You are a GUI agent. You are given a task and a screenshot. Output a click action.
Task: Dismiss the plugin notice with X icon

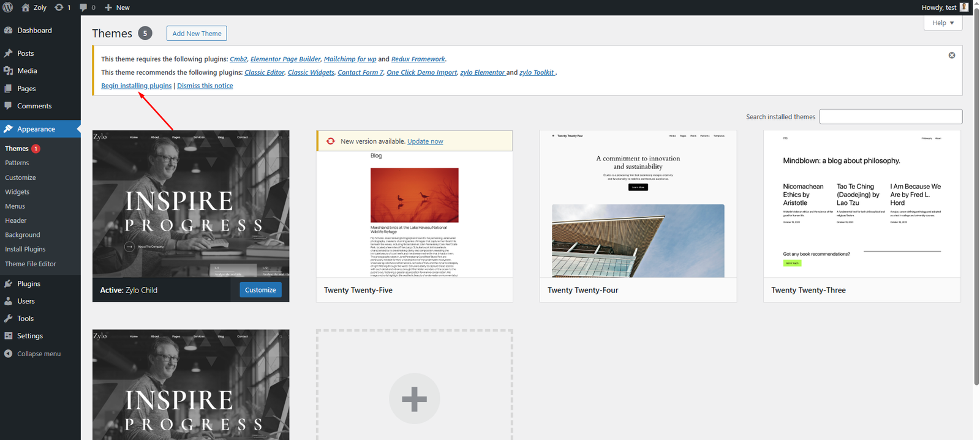pyautogui.click(x=951, y=55)
